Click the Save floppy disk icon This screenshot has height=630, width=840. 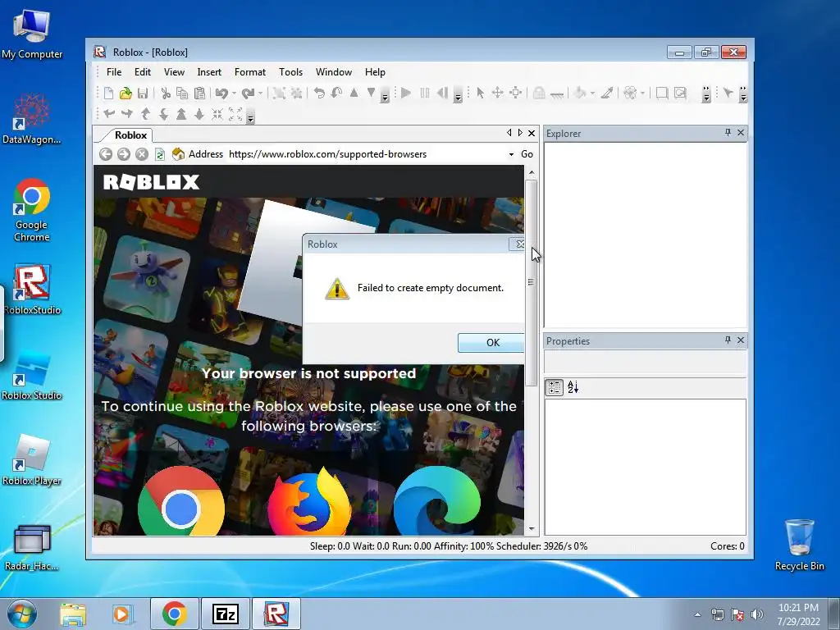(143, 94)
